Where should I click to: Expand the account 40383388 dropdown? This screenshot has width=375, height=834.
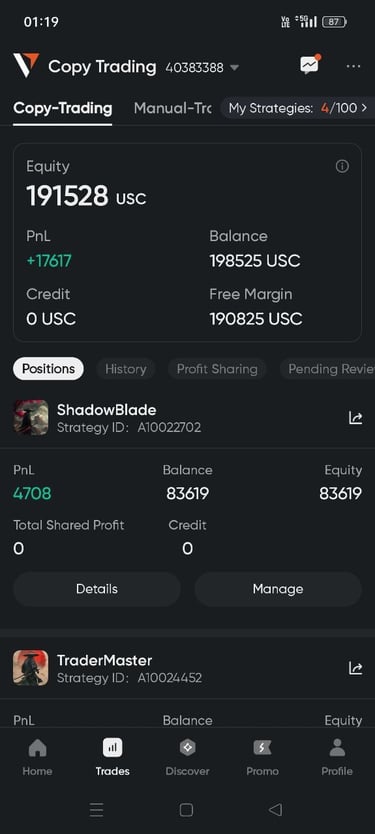click(202, 68)
